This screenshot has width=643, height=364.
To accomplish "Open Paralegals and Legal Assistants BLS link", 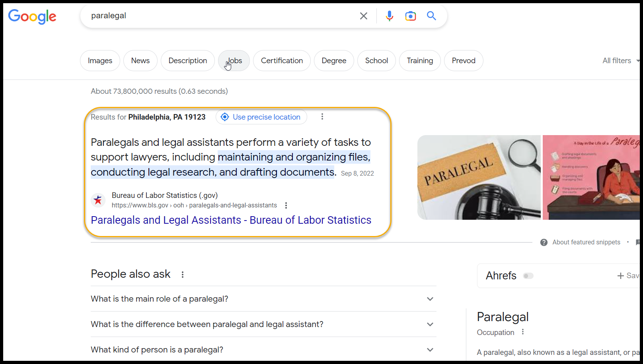I will 231,220.
